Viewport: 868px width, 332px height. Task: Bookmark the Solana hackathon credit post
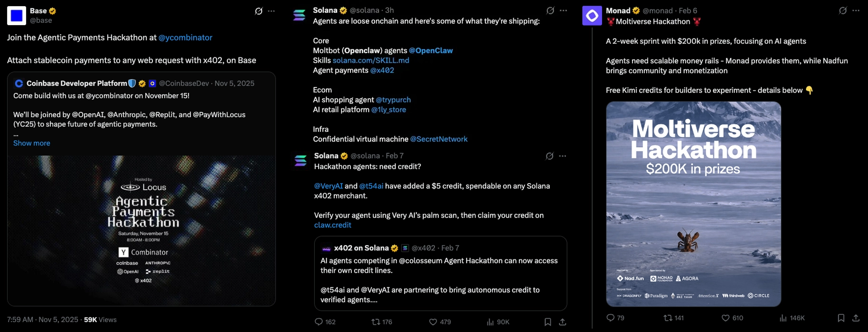(547, 322)
